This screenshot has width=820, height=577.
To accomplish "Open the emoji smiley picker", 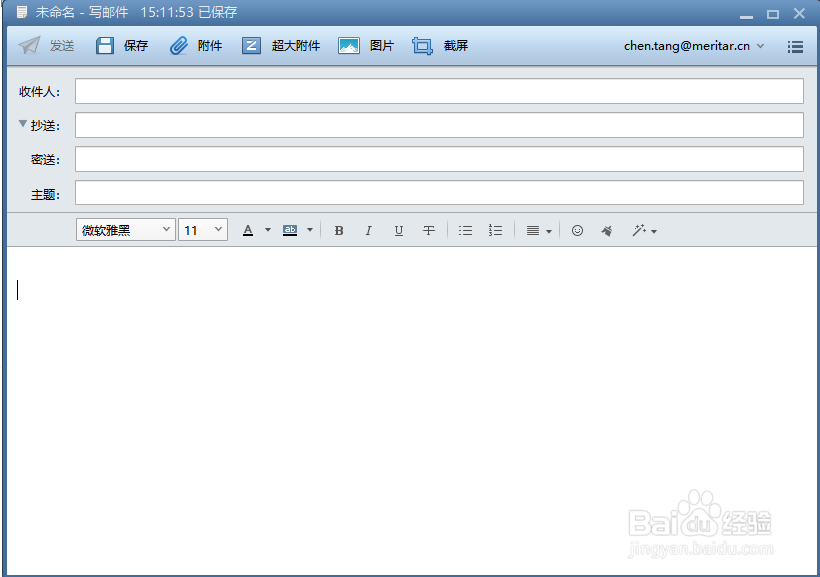I will [x=577, y=230].
